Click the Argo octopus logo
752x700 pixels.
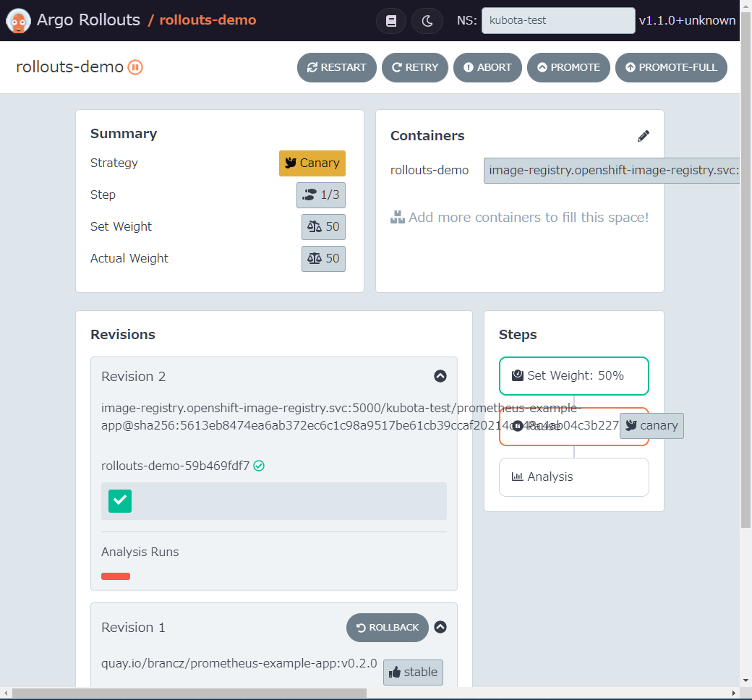pyautogui.click(x=18, y=21)
